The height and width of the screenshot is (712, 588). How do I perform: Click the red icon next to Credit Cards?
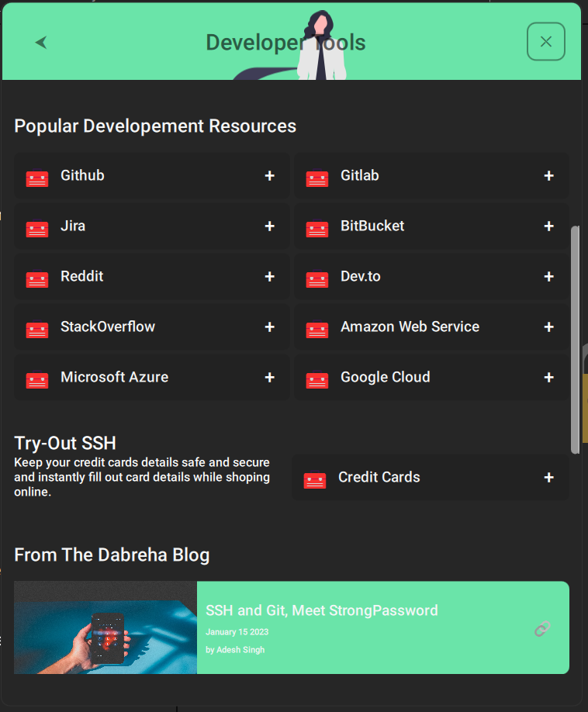314,480
